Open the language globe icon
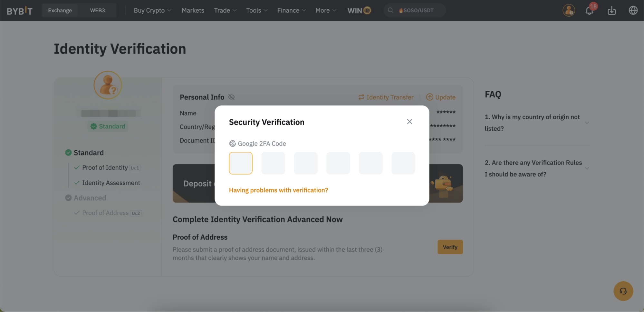Screen dimensions: 644x312 coord(633,11)
